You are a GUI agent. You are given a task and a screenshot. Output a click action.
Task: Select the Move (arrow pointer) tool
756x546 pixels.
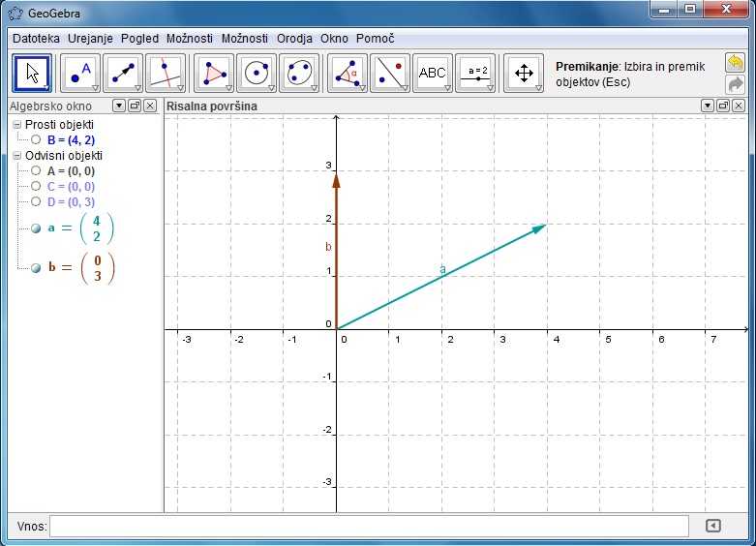pos(32,73)
